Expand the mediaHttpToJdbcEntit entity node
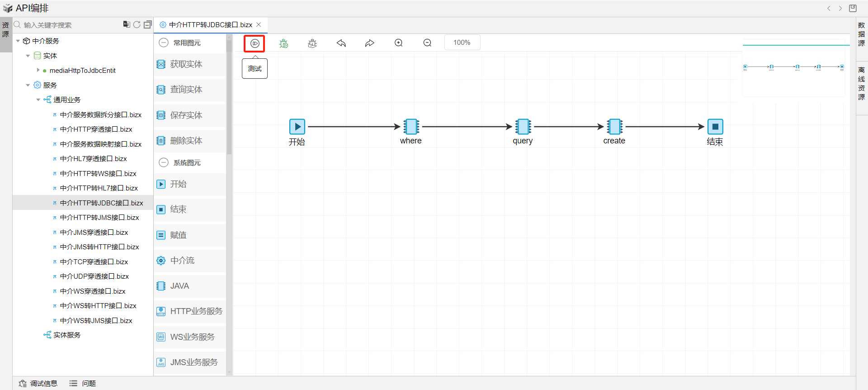Screen dimensions: 868x390 [x=38, y=70]
